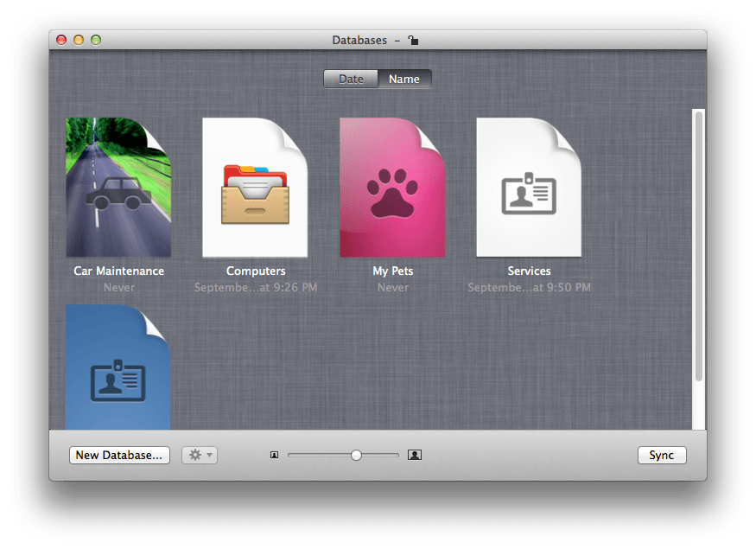The image size is (756, 549).
Task: Zoom the Databases window with green button
Action: (x=96, y=40)
